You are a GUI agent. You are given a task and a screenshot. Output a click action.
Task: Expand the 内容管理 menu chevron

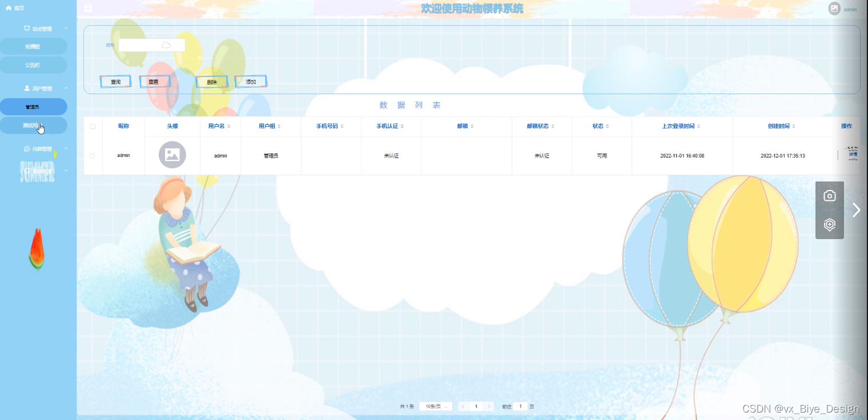(x=66, y=148)
